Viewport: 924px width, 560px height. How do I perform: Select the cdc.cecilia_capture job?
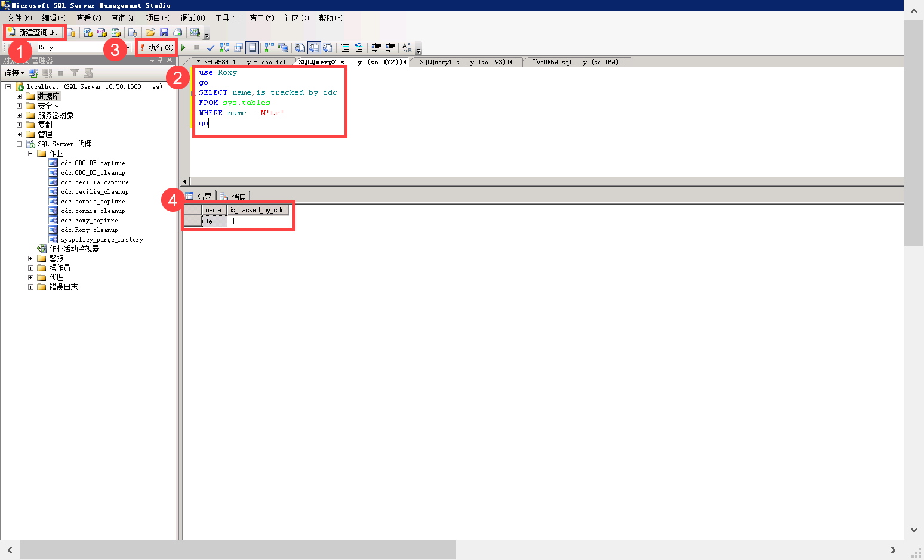point(95,182)
